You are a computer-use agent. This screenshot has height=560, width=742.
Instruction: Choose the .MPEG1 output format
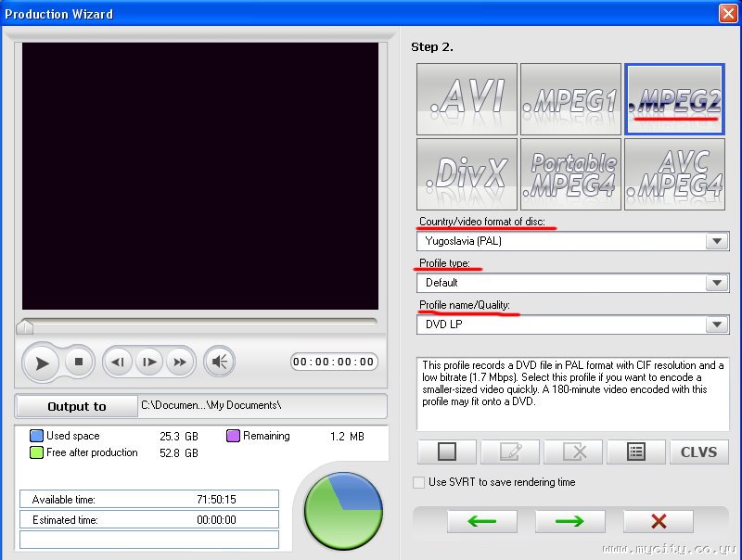tap(570, 100)
